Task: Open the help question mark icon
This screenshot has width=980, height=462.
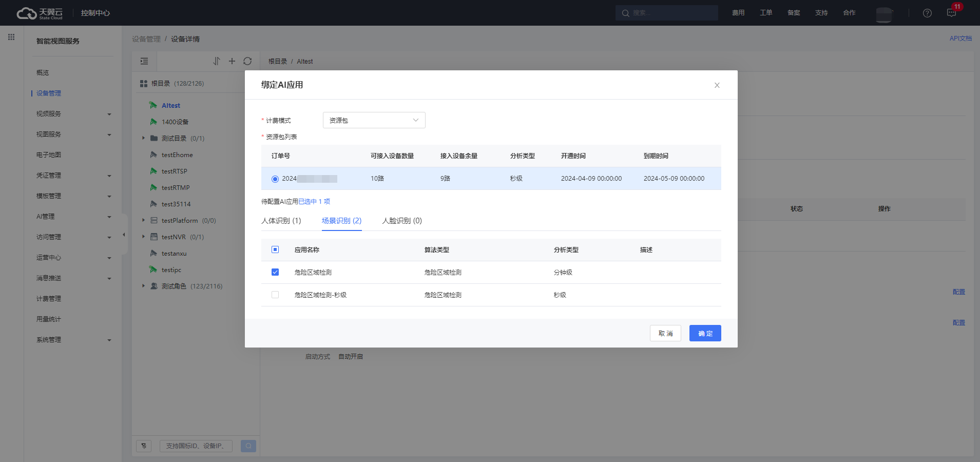Action: tap(927, 13)
